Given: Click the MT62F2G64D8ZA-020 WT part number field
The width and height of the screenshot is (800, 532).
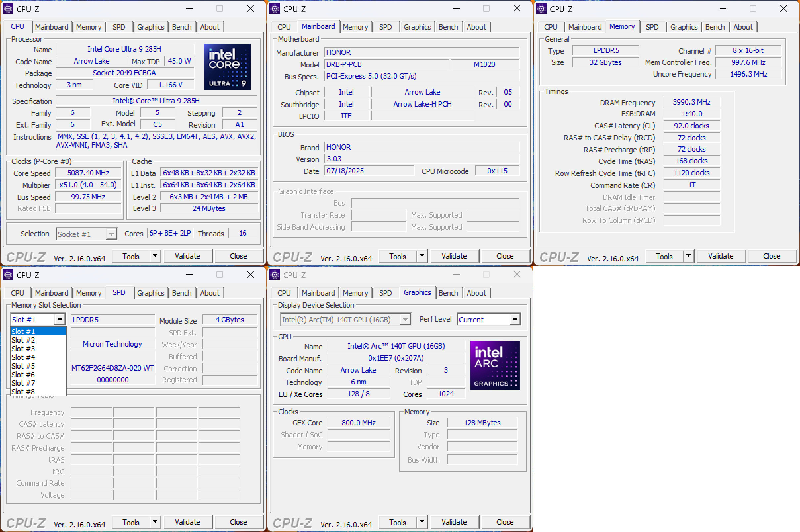Looking at the screenshot, I should coord(112,368).
